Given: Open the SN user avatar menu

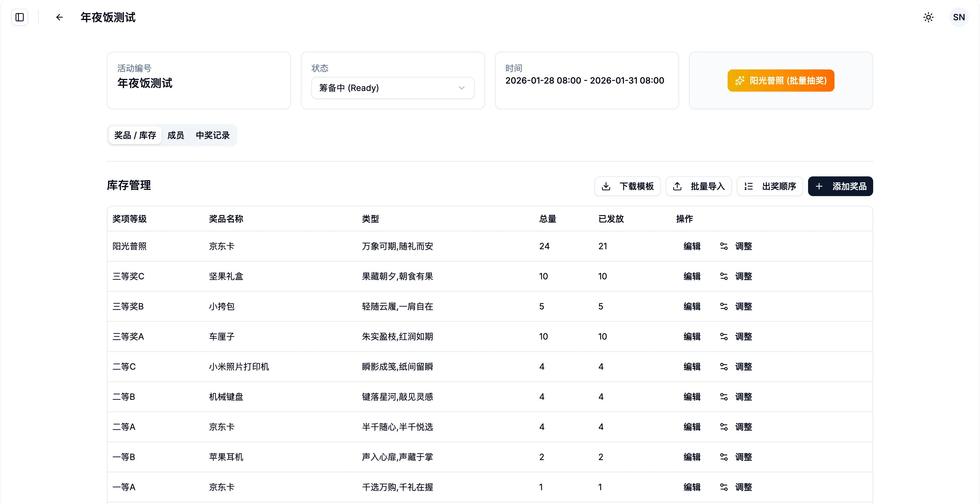Looking at the screenshot, I should (x=958, y=17).
